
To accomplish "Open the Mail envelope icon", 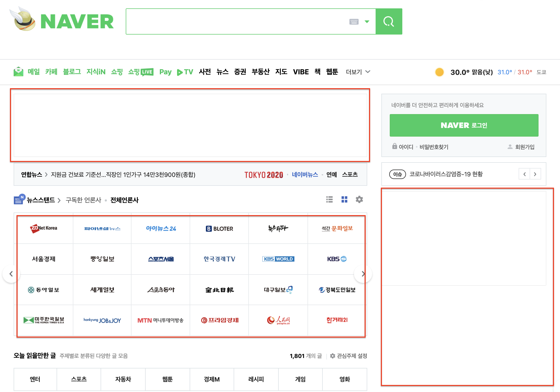I will [18, 72].
